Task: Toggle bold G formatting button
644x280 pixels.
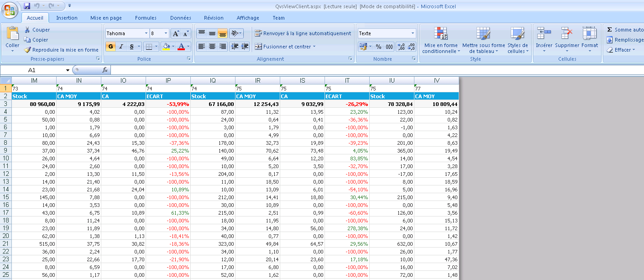Action: click(x=110, y=47)
